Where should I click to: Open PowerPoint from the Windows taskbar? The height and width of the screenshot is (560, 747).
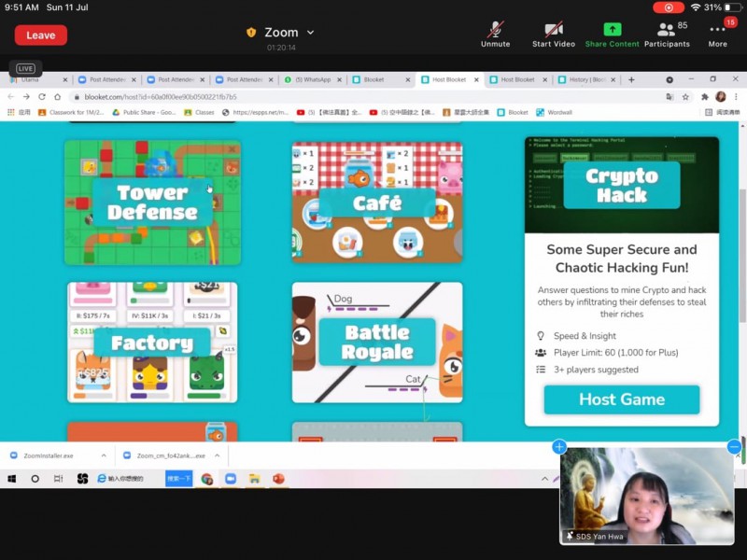[x=277, y=479]
